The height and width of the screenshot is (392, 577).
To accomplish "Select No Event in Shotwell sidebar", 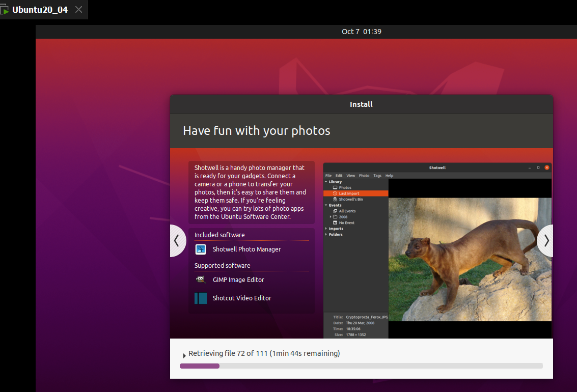I will (347, 223).
